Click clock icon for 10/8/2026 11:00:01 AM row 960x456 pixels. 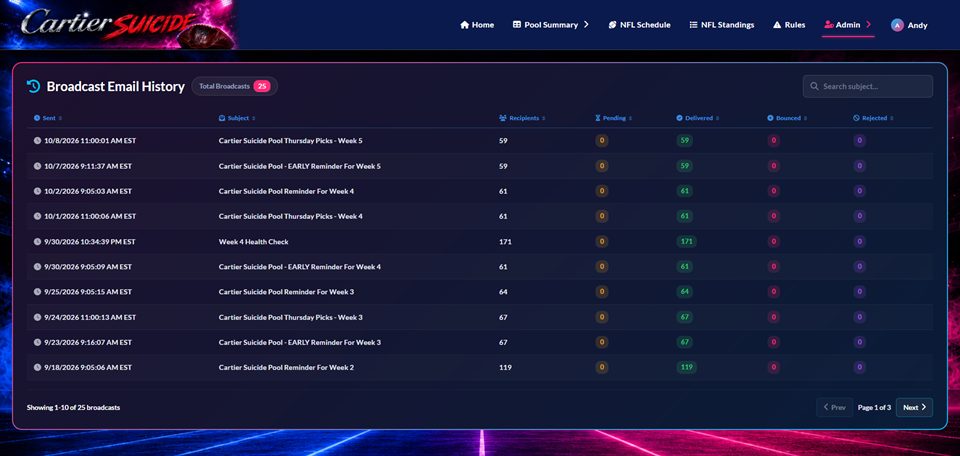pyautogui.click(x=37, y=141)
